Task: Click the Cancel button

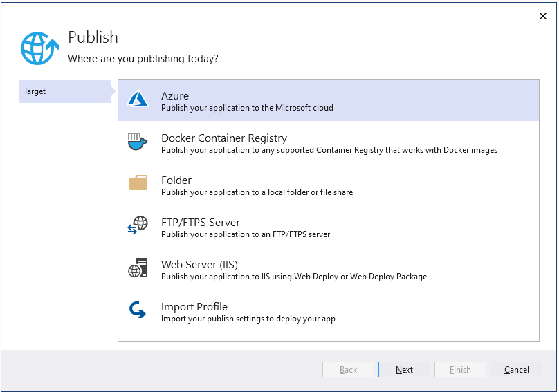Action: (x=516, y=370)
